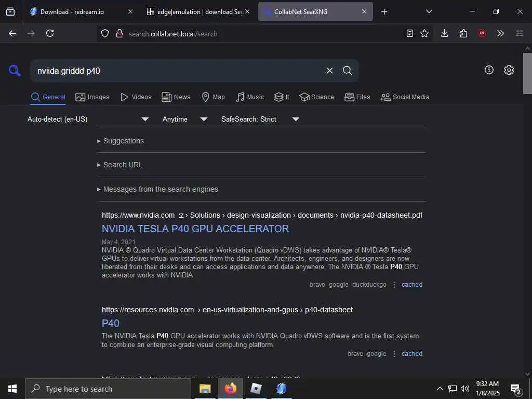Open uBlock Origin extension icon
Viewport: 532px width, 399px height.
point(482,33)
